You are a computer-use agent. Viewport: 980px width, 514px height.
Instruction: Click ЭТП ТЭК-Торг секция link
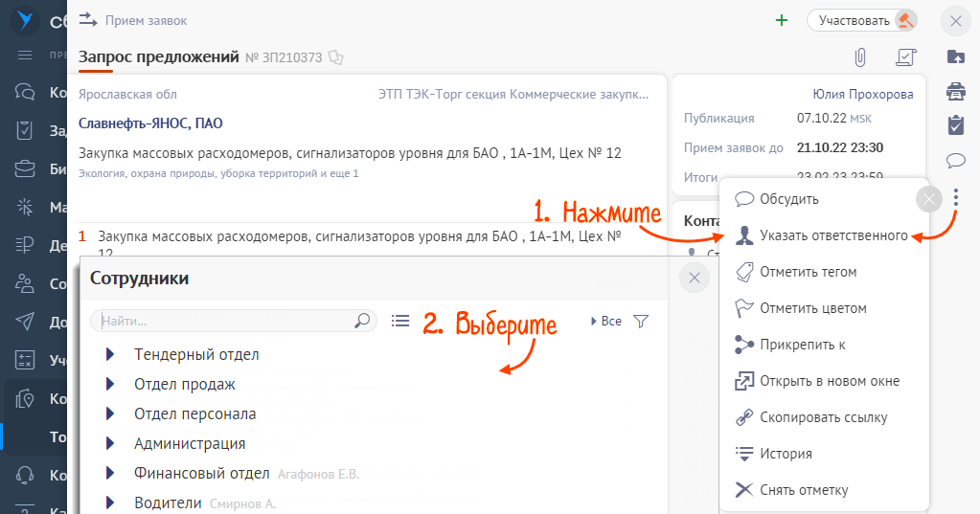pos(513,95)
